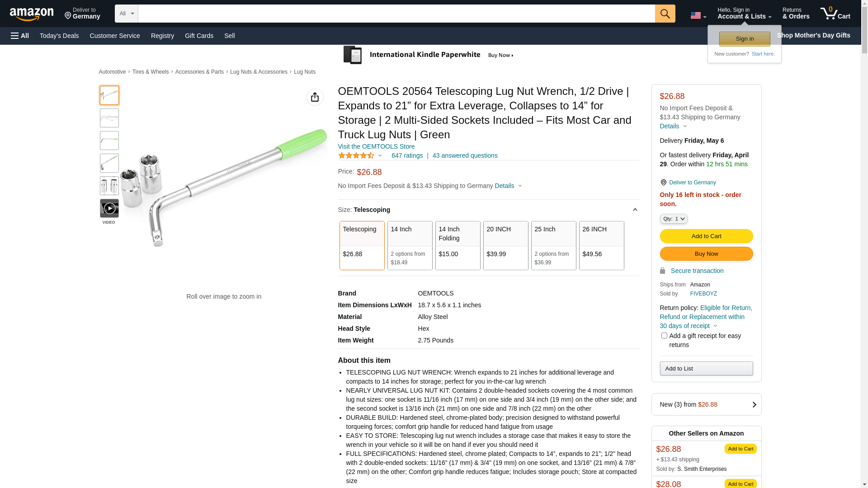Click the Amazon logo
868x488 pixels.
(x=32, y=14)
